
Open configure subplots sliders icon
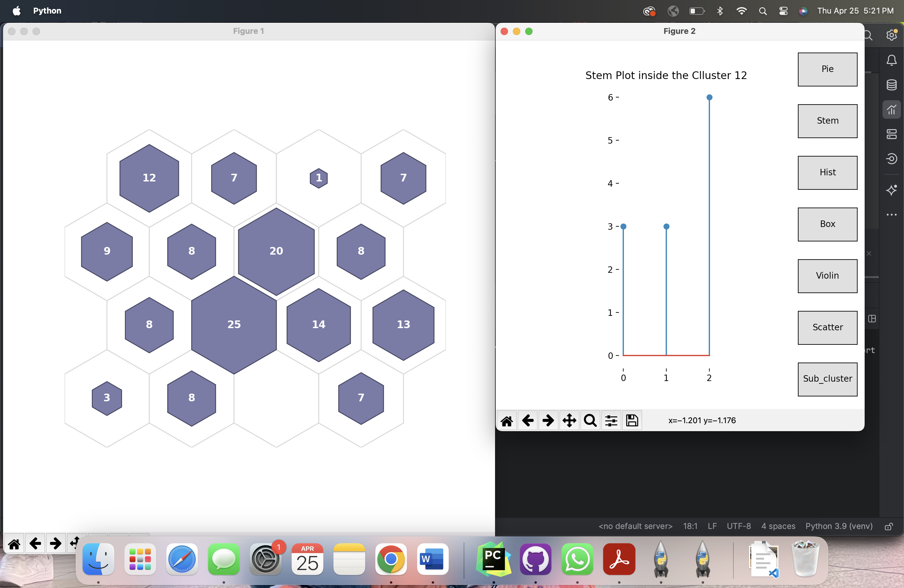click(611, 420)
